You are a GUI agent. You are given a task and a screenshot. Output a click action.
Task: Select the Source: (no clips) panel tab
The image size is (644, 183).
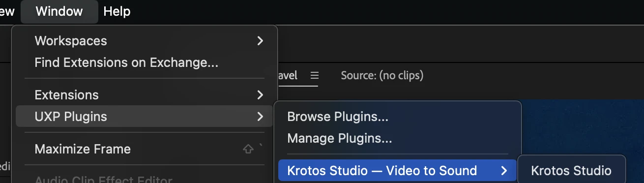(x=382, y=76)
